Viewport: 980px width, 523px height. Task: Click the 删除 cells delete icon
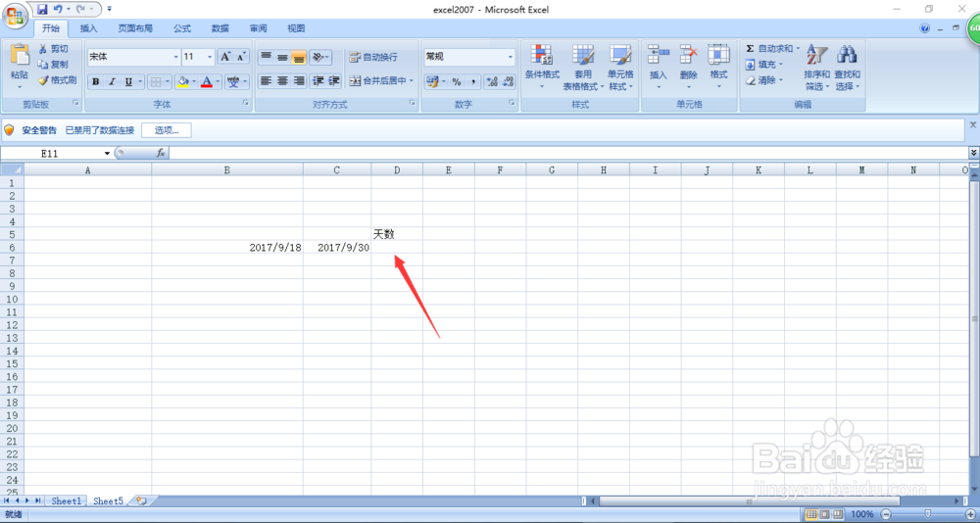pos(689,55)
